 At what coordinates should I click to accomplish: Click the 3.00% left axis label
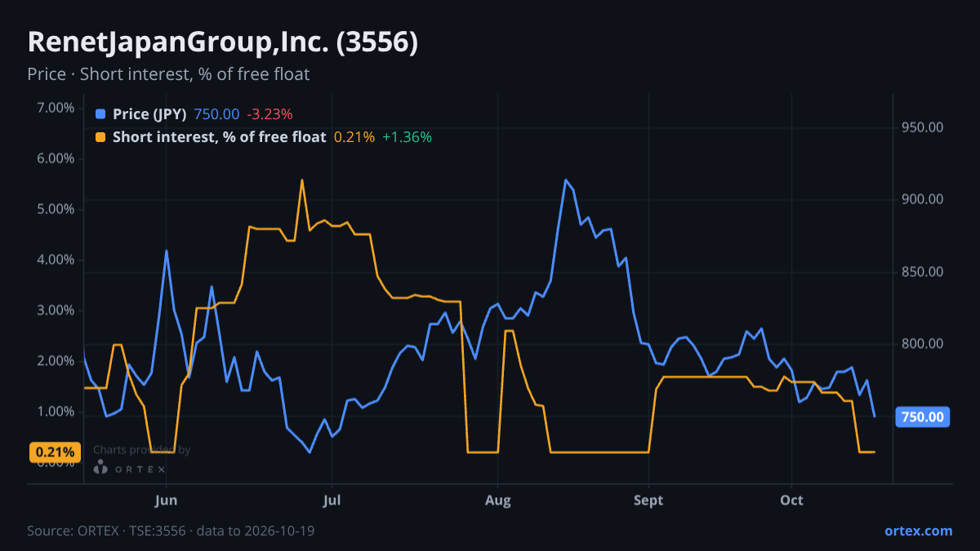56,310
